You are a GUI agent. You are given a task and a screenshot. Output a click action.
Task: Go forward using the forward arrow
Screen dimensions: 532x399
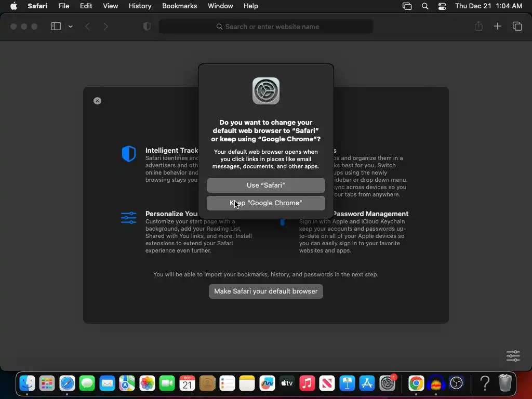point(106,26)
